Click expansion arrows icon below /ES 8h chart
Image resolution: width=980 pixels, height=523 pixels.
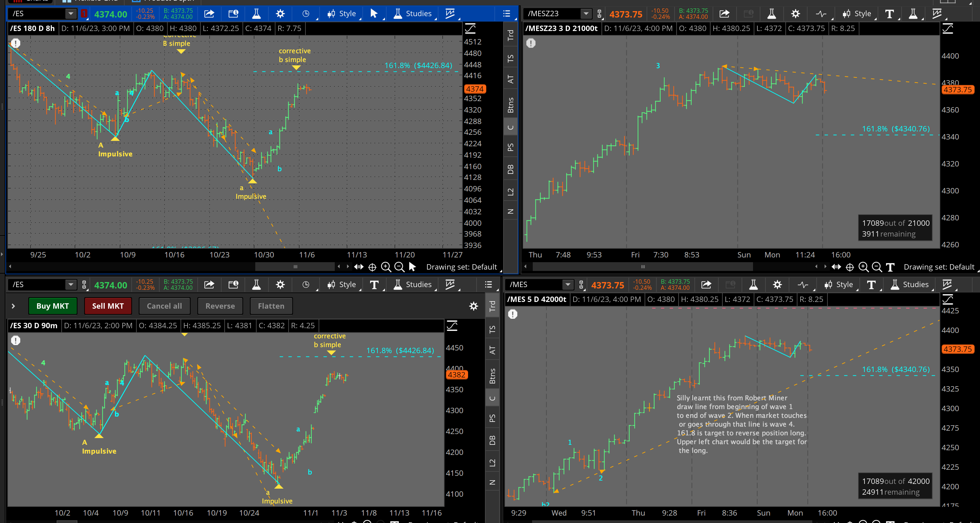(358, 267)
